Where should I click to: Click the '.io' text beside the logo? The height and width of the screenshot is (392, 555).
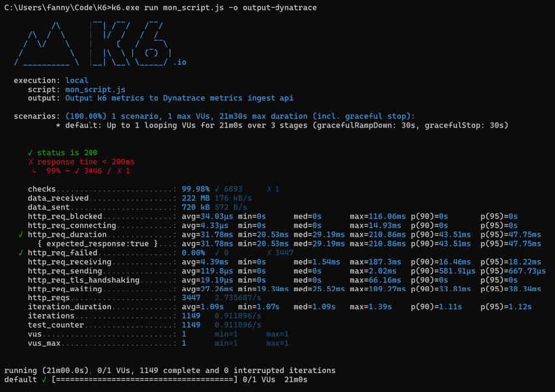[181, 62]
